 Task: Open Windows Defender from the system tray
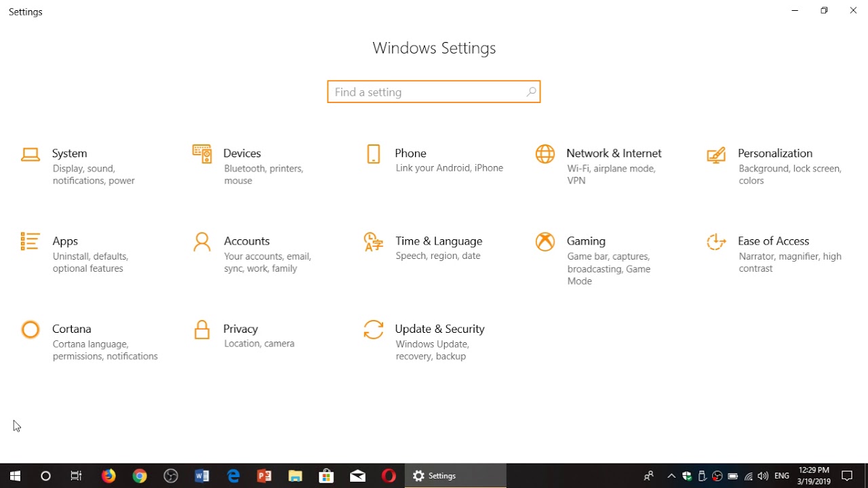(x=686, y=476)
